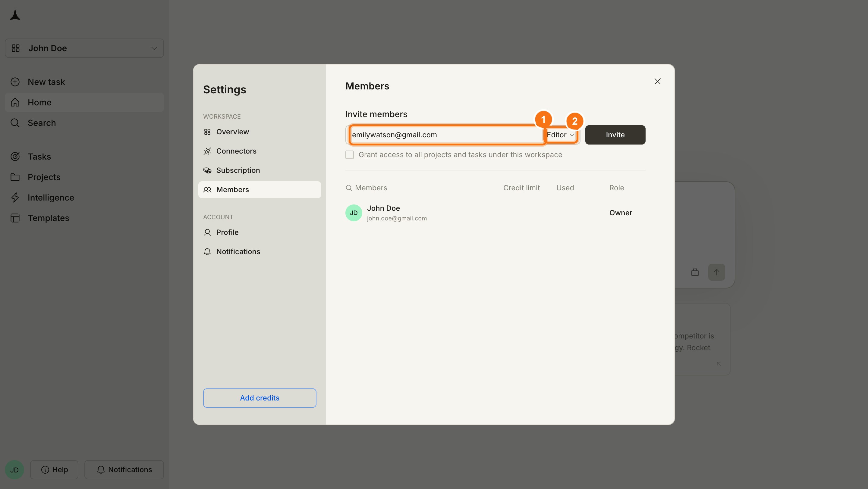Click the Owner role label
Screen dimensions: 868x489
tap(620, 213)
